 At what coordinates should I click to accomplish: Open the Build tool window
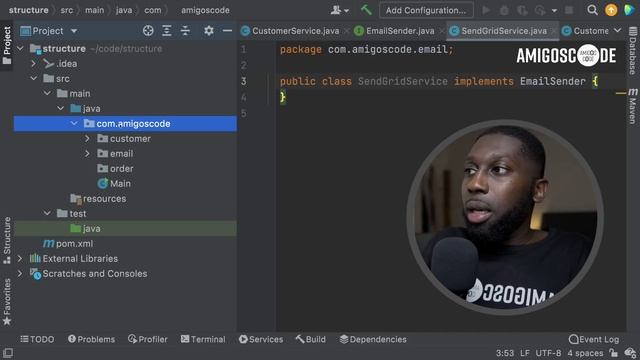[311, 339]
